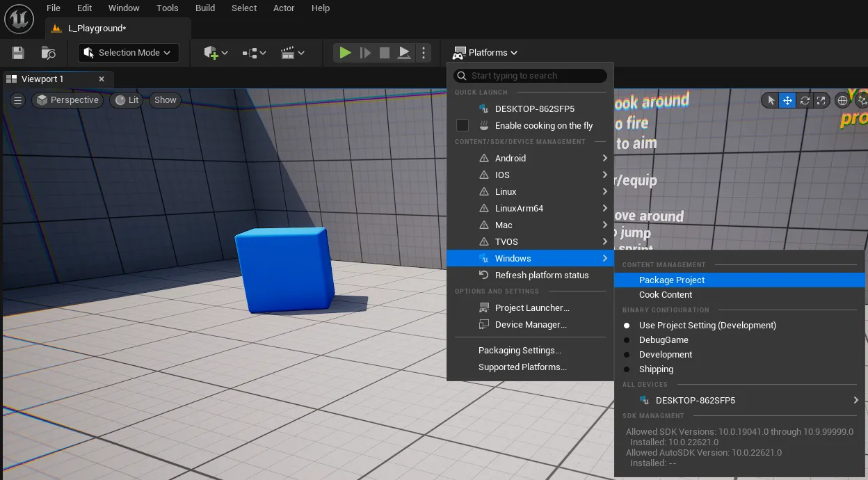
Task: Open Packaging Settings
Action: (x=520, y=351)
